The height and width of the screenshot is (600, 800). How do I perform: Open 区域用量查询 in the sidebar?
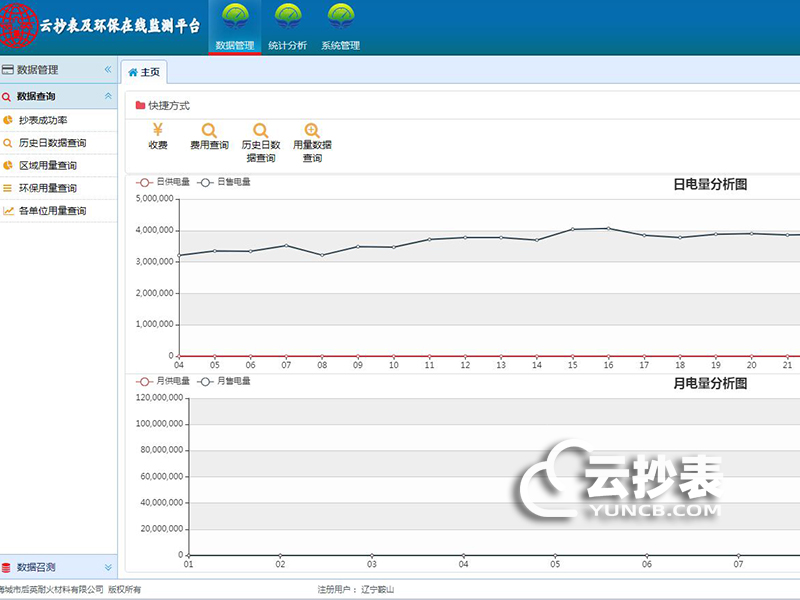pyautogui.click(x=47, y=165)
